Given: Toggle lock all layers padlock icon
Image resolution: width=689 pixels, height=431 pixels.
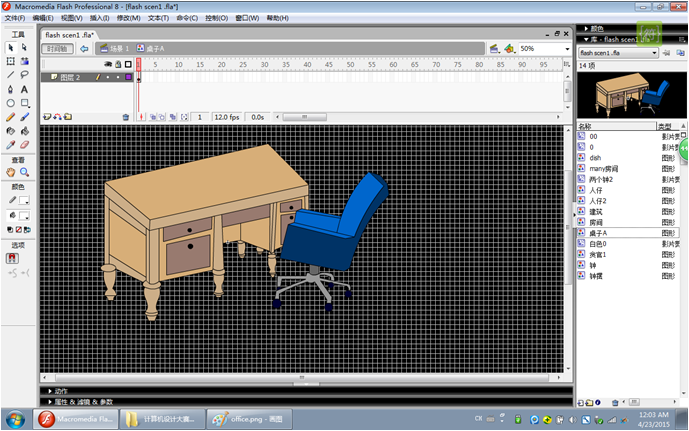Looking at the screenshot, I should (x=117, y=64).
